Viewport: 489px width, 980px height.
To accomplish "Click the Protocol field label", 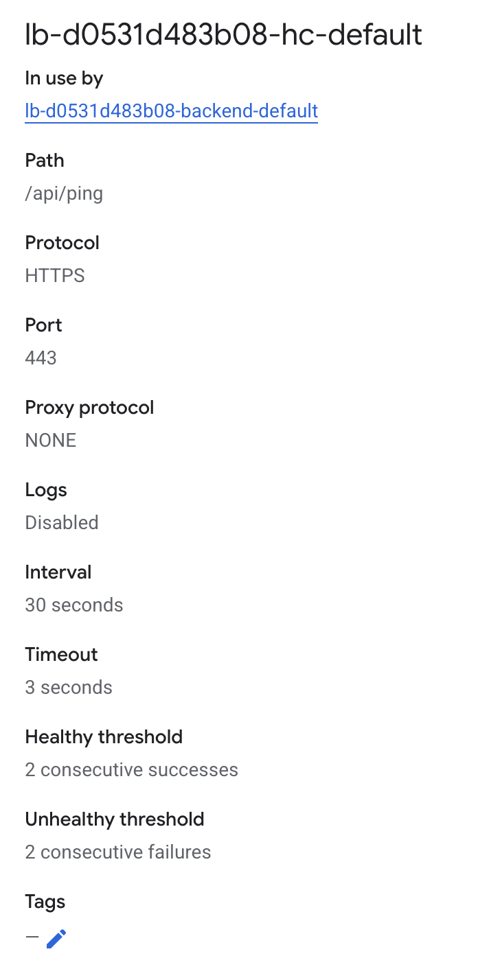I will 62,243.
